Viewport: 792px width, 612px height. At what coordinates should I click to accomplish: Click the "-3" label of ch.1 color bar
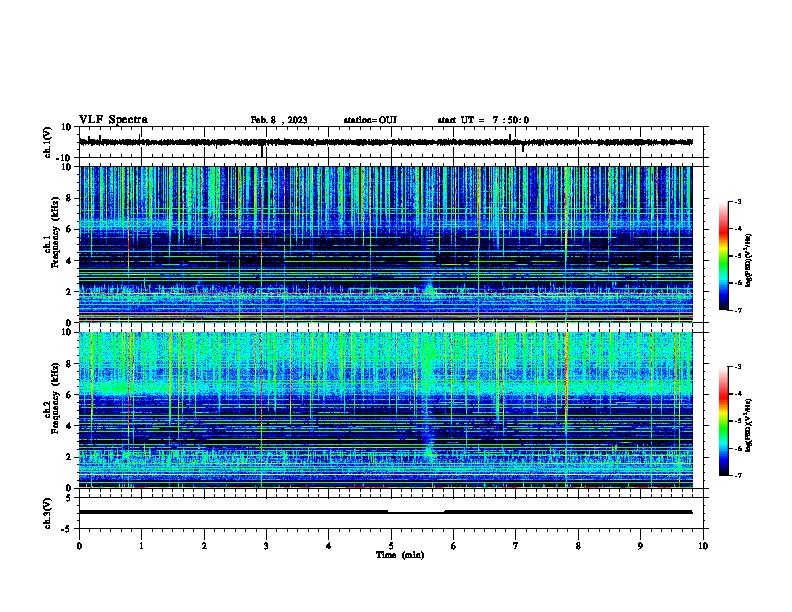737,201
